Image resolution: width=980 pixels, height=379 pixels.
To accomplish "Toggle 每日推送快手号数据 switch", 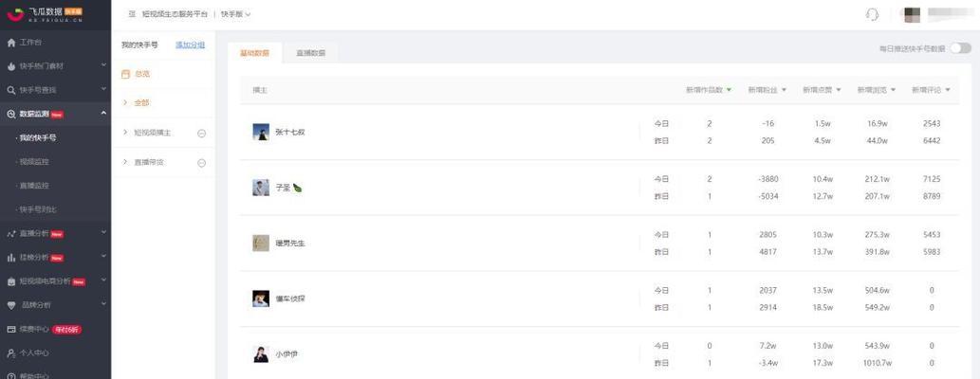I will (961, 48).
